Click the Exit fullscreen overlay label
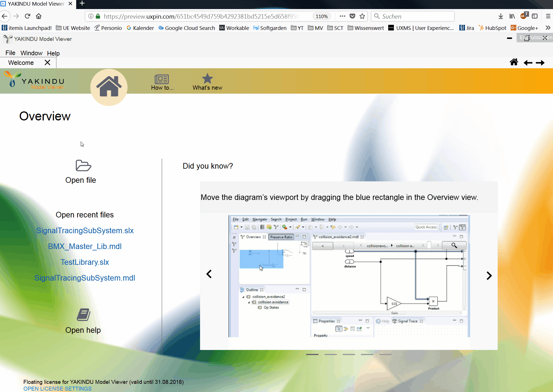This screenshot has width=553, height=392. point(535,38)
